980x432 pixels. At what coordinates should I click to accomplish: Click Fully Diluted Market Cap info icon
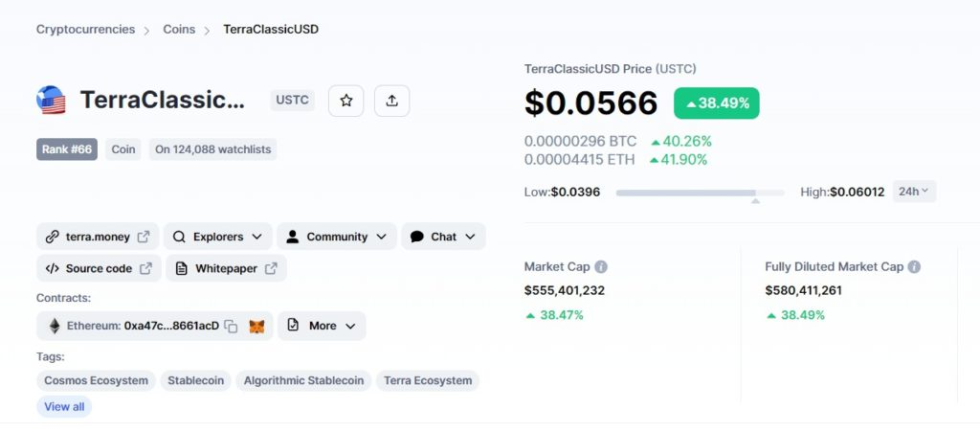[914, 267]
